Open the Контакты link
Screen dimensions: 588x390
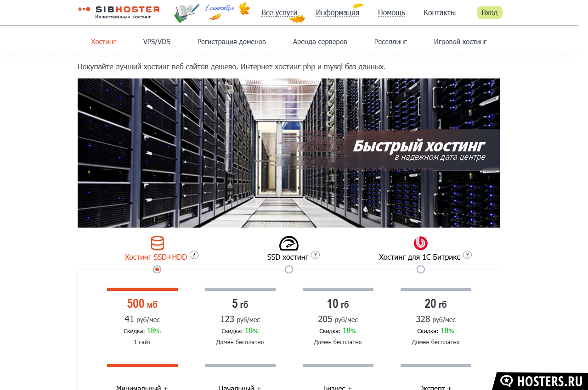[439, 13]
